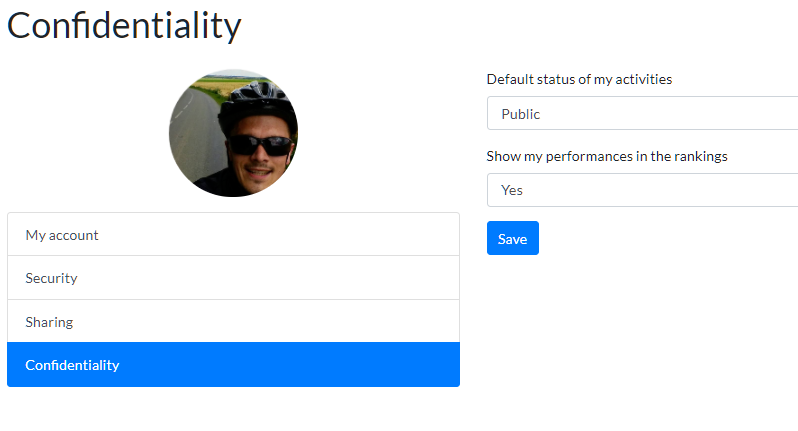798x431 pixels.
Task: Click the "Default status of my activities" label
Action: tap(579, 79)
